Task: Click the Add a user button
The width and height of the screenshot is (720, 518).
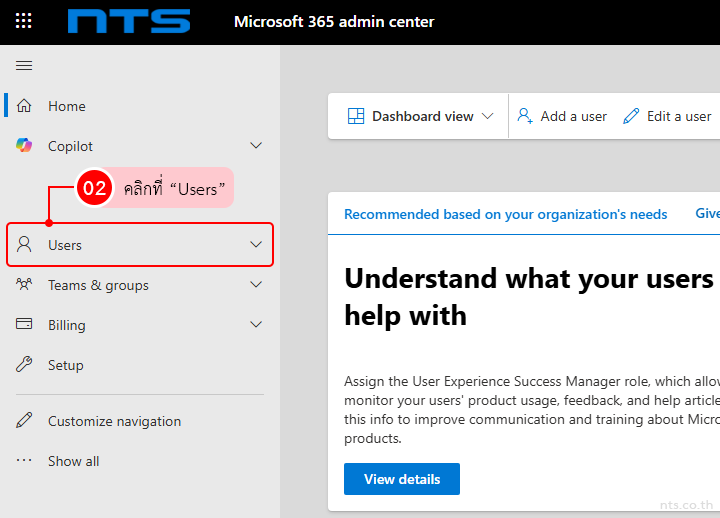Action: coord(562,116)
